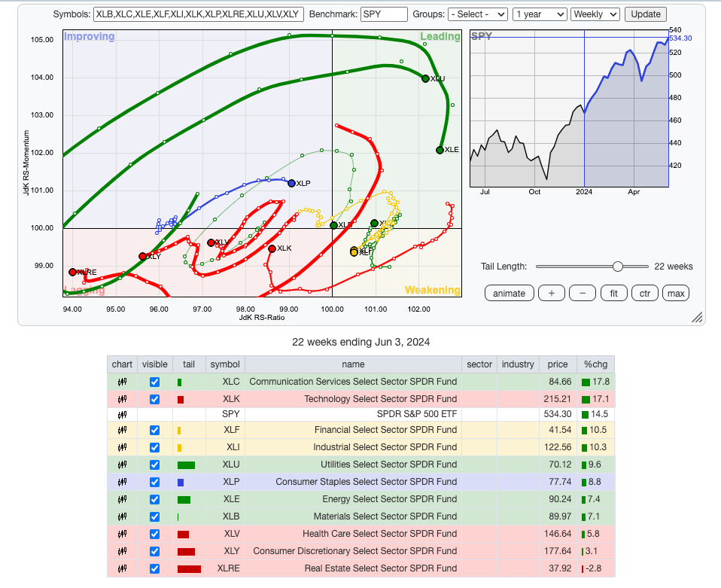721x588 pixels.
Task: Open chart icon in XLB row
Action: point(122,516)
